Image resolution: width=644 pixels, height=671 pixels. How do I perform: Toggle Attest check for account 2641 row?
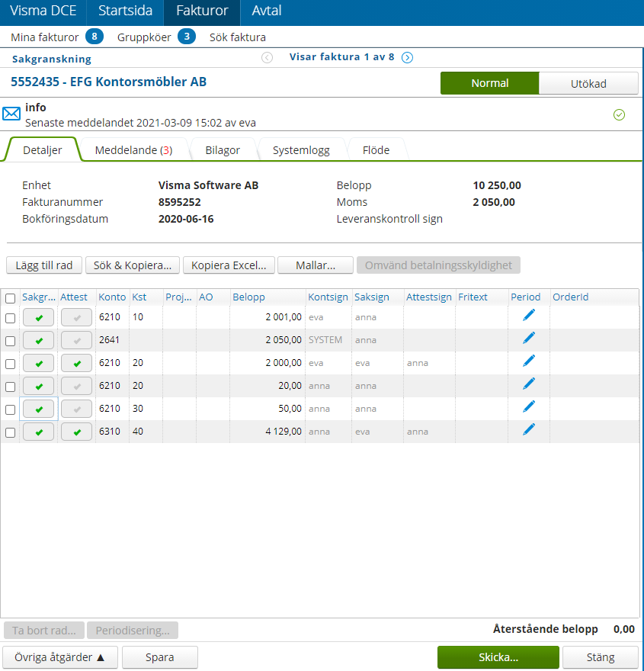pos(76,340)
